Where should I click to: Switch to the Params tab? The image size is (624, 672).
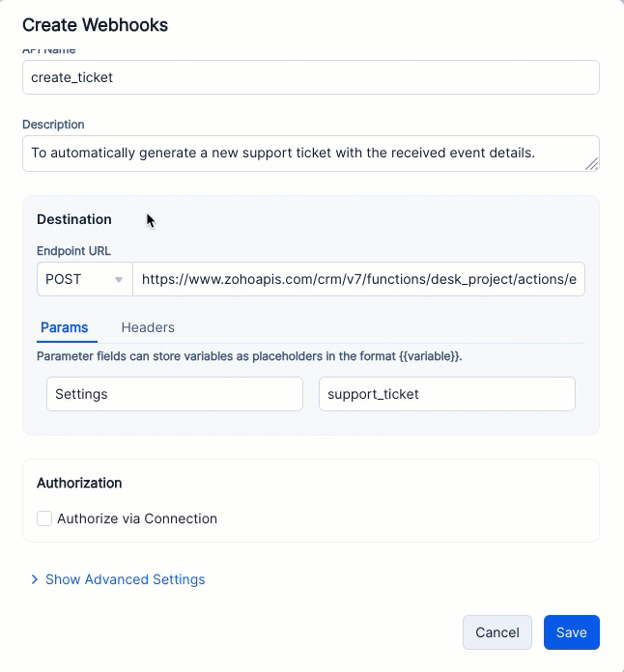(x=65, y=327)
